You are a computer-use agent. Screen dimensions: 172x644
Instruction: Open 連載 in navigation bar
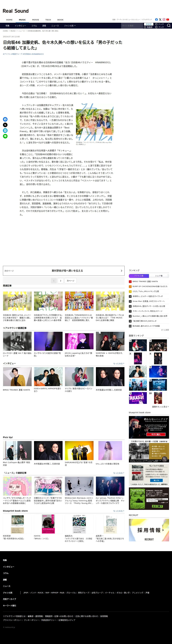coord(44,26)
